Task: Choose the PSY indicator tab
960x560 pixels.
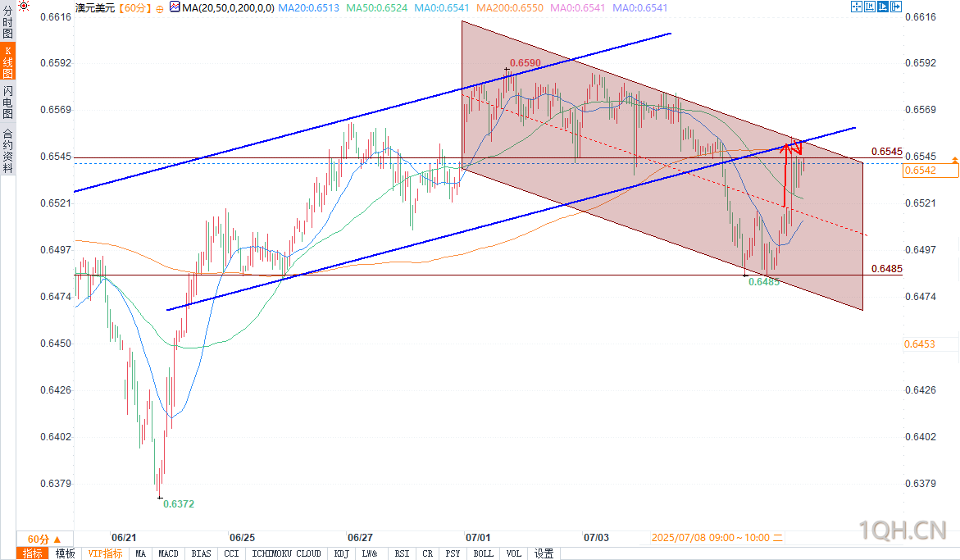Action: (x=453, y=553)
